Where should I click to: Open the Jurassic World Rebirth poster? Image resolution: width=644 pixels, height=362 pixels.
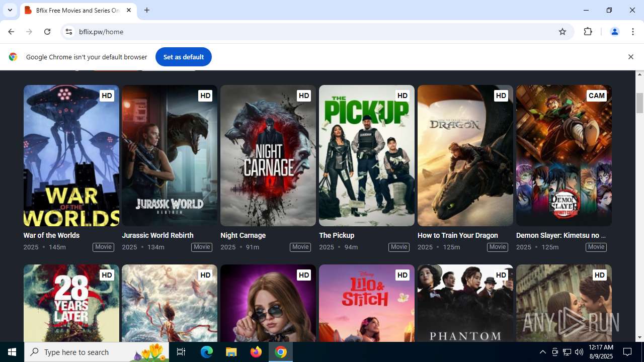point(170,155)
